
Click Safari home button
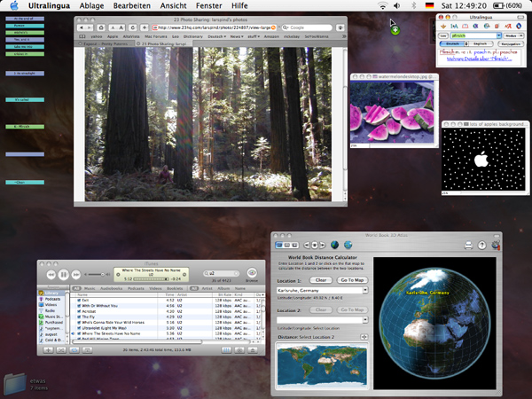101,27
